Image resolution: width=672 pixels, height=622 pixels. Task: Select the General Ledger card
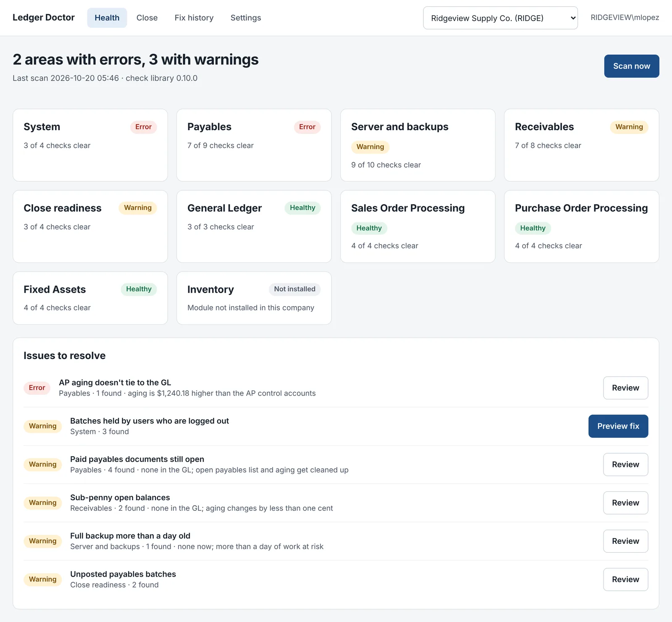click(254, 227)
